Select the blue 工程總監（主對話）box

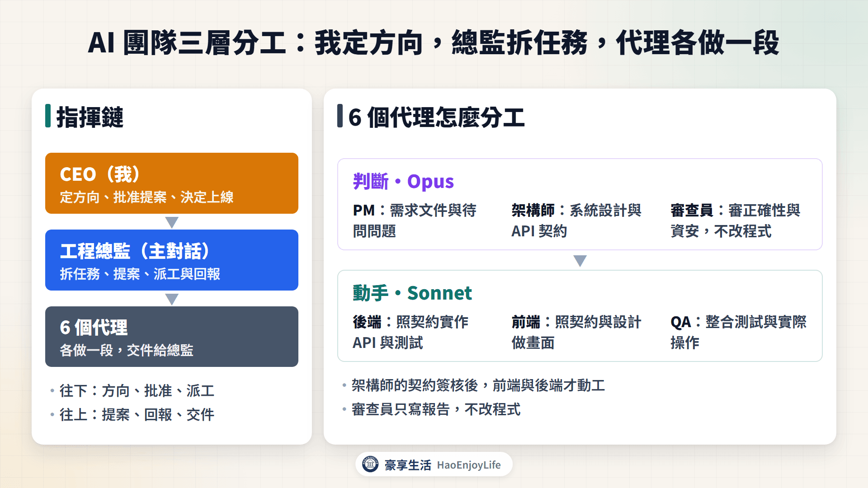172,260
